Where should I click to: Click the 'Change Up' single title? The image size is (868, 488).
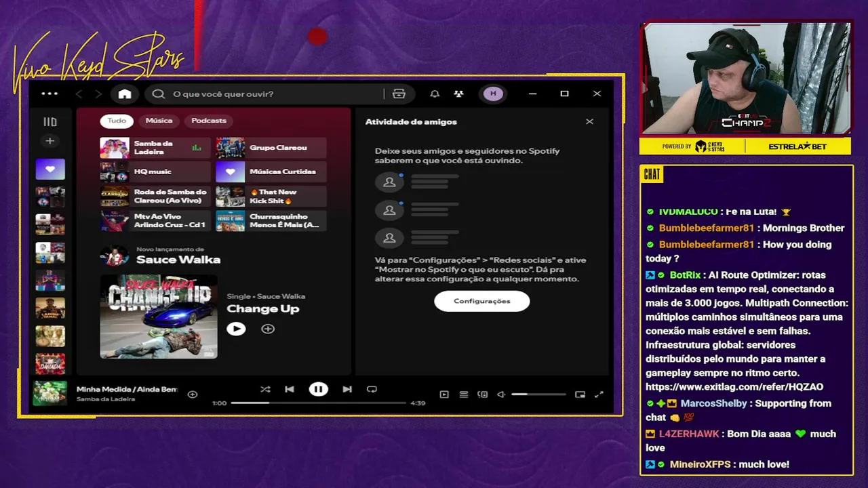click(x=262, y=309)
